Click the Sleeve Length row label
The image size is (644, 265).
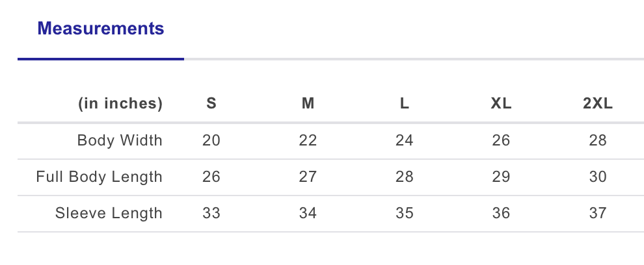point(109,213)
